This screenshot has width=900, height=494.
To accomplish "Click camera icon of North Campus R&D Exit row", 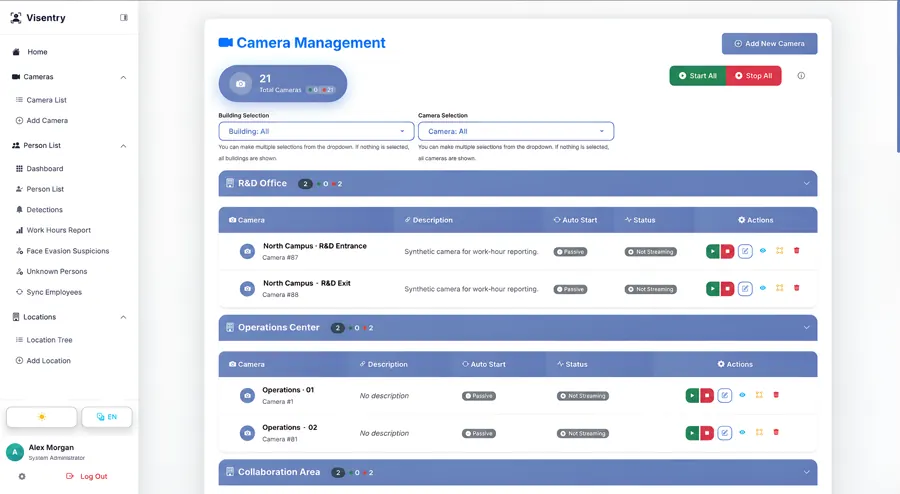I will tap(247, 289).
